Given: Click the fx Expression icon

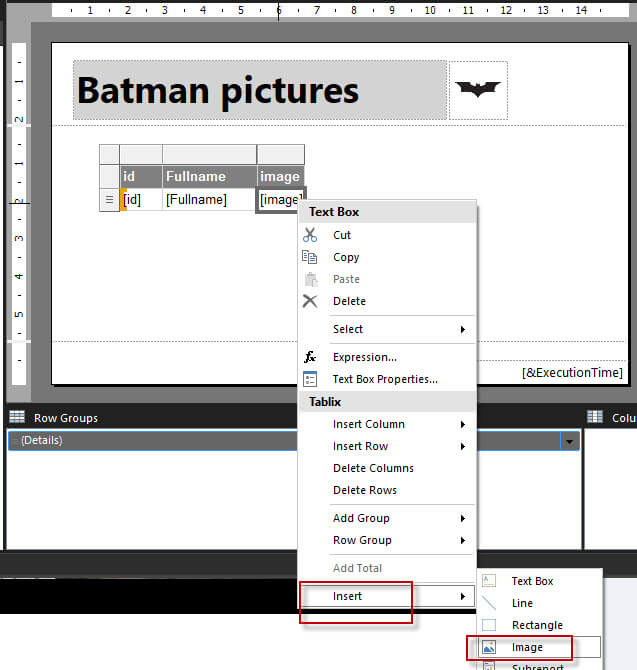Looking at the screenshot, I should point(310,357).
